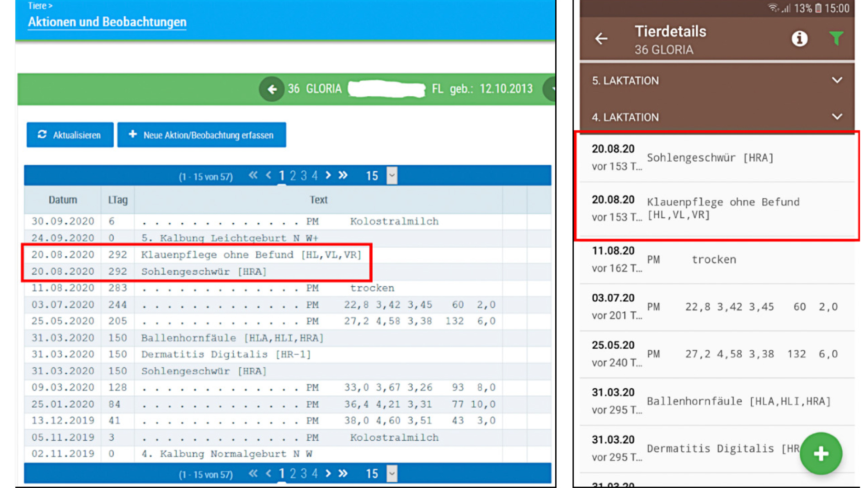
Task: Jump to last page in bottom pager
Action: pos(344,474)
